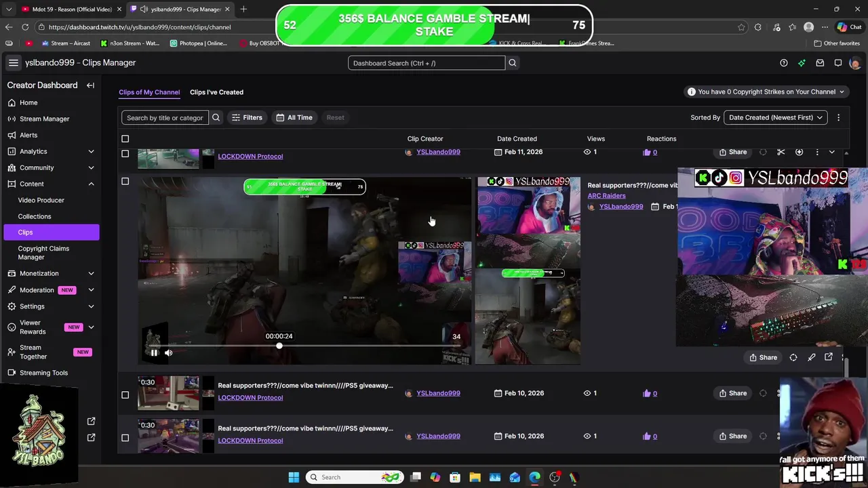Viewport: 868px width, 488px height.
Task: Open the ARC Raiders category link
Action: coord(606,196)
